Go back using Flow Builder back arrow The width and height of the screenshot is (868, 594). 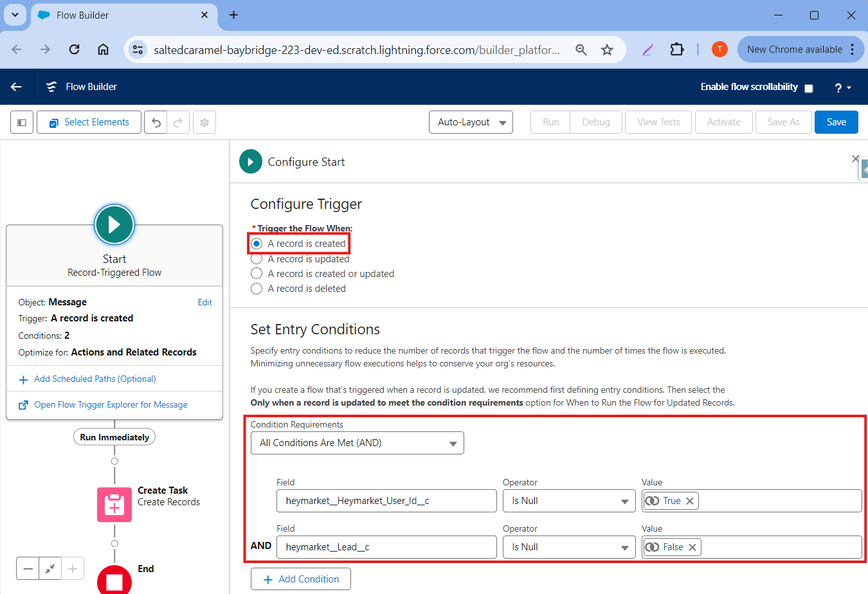coord(16,87)
